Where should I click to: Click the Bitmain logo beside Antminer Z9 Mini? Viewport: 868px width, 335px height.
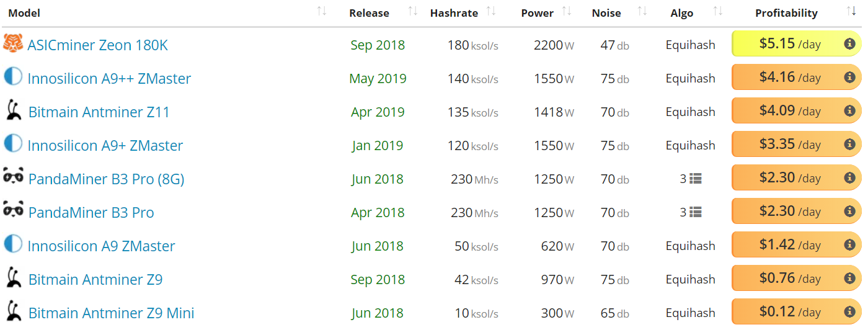point(13,311)
